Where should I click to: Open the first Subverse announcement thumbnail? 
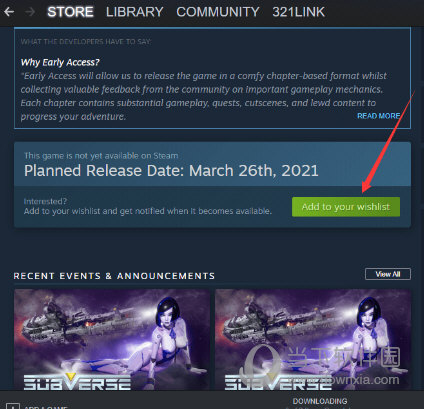[112, 339]
